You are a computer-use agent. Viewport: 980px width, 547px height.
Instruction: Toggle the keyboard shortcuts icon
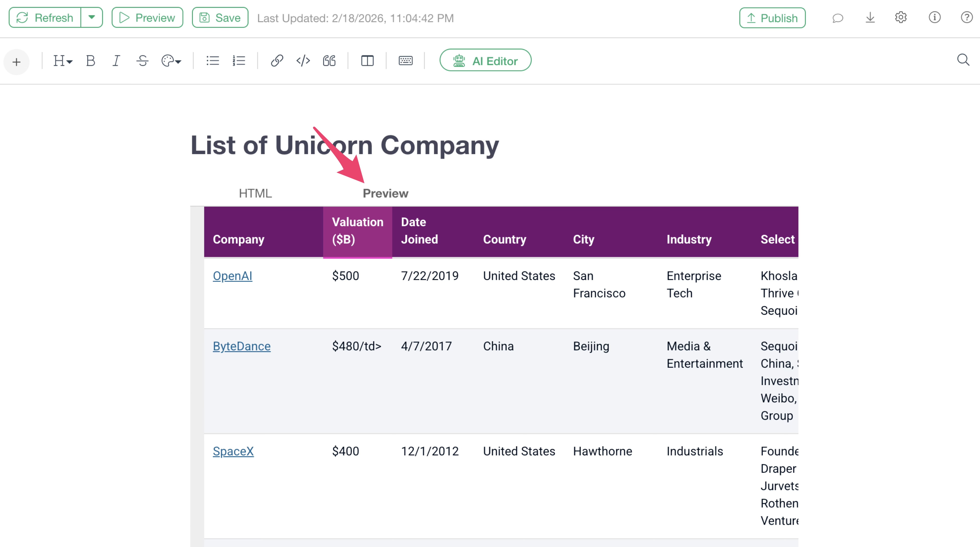[x=406, y=61]
